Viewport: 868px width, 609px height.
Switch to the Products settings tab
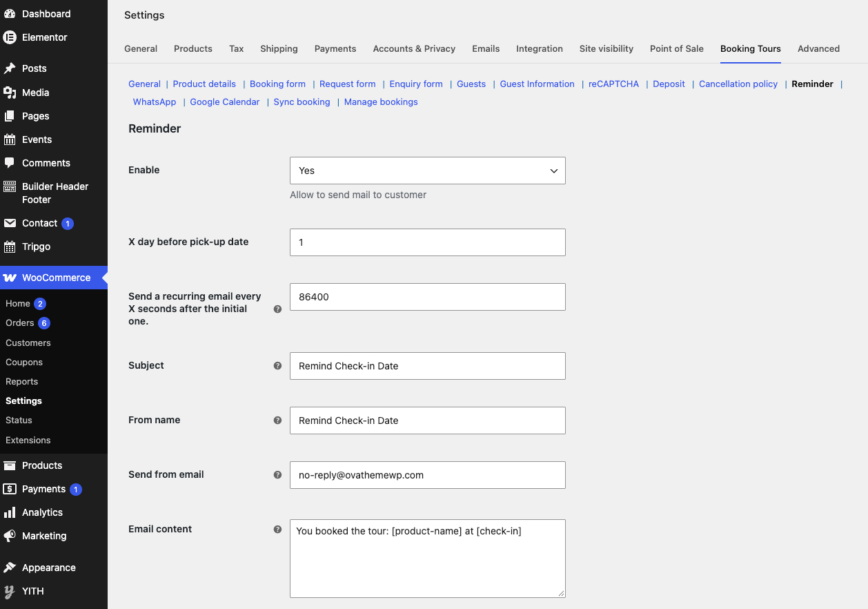point(193,49)
